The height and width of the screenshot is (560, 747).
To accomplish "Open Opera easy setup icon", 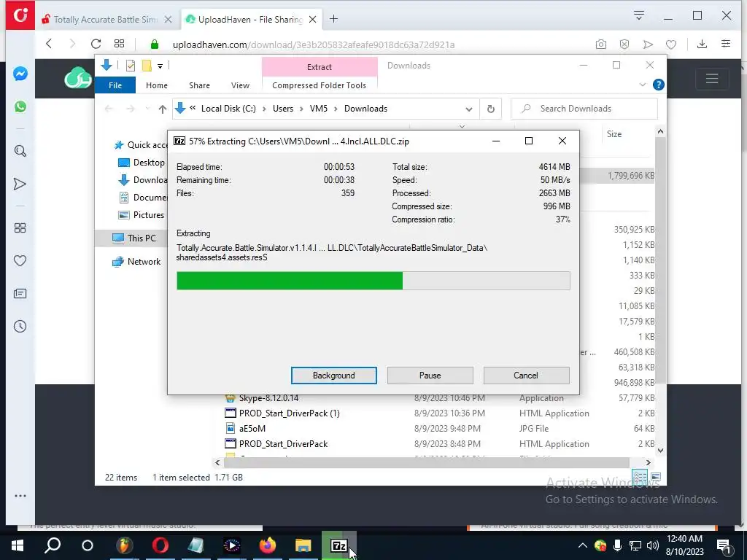I will 726,44.
